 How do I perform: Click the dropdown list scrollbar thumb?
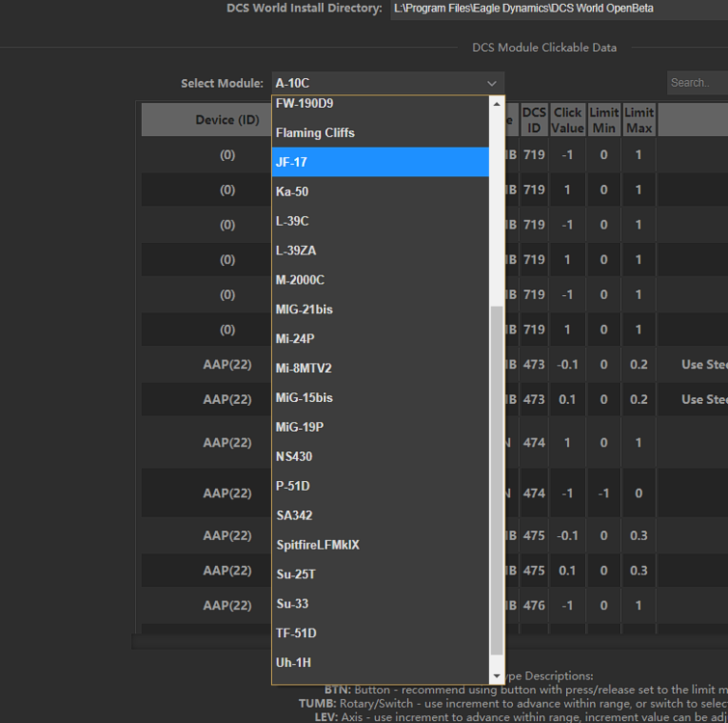point(497,480)
